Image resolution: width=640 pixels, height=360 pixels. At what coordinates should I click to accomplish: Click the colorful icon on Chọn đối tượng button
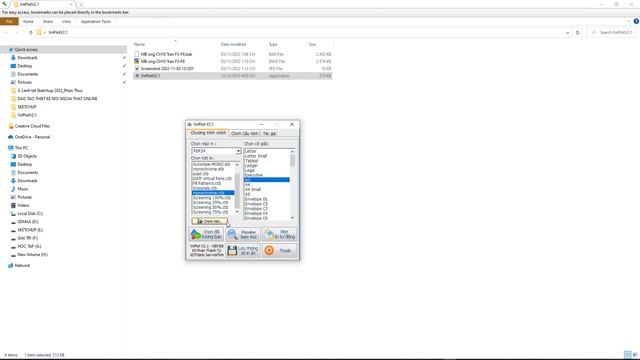[196, 235]
